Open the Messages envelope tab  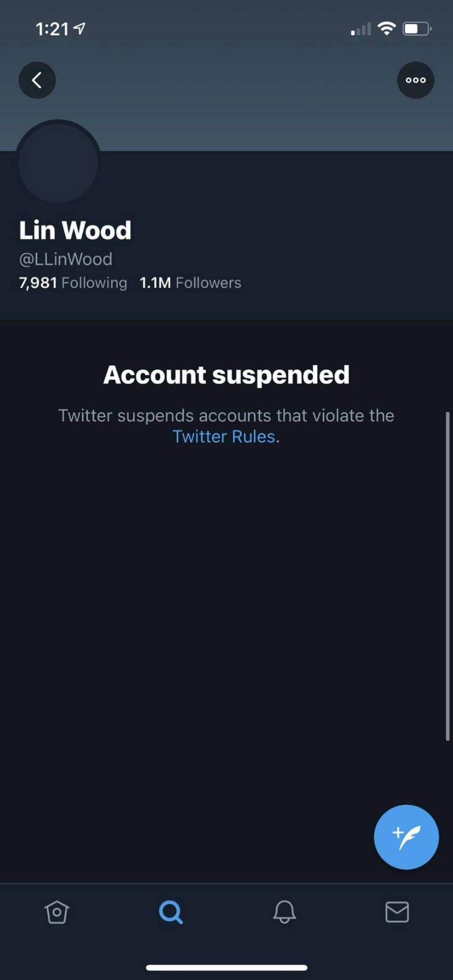click(x=397, y=912)
